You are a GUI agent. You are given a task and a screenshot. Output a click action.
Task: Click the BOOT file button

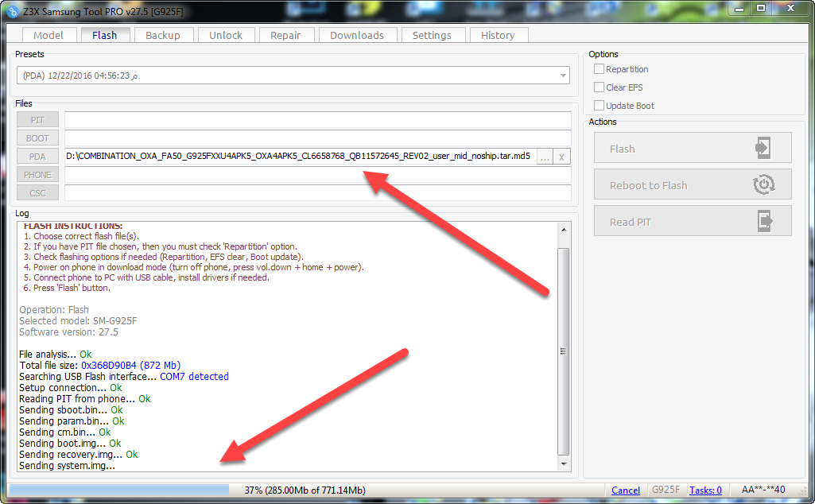(37, 138)
